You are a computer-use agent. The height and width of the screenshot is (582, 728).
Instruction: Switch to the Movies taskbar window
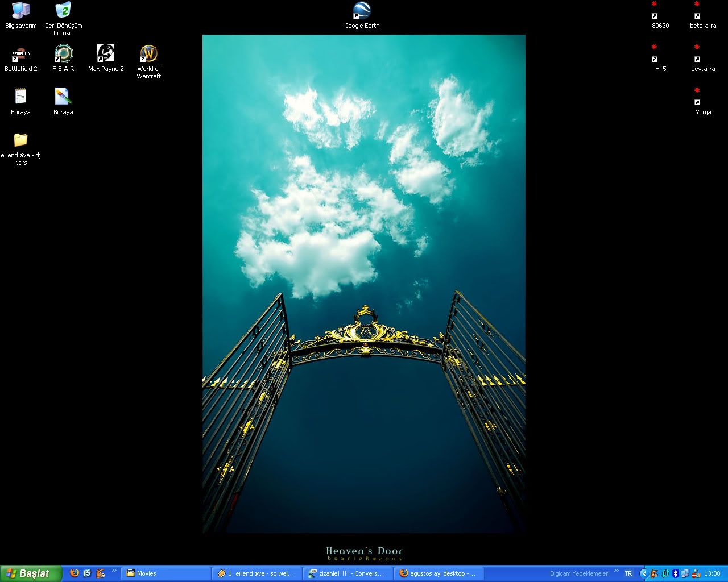click(x=166, y=573)
